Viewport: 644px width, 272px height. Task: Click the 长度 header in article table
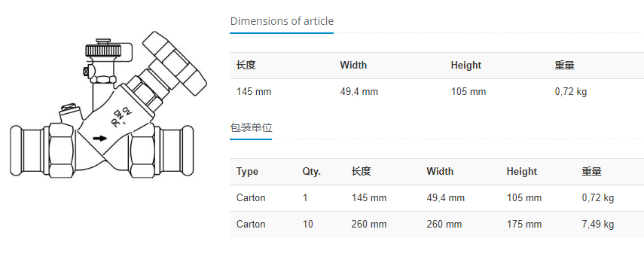(246, 66)
